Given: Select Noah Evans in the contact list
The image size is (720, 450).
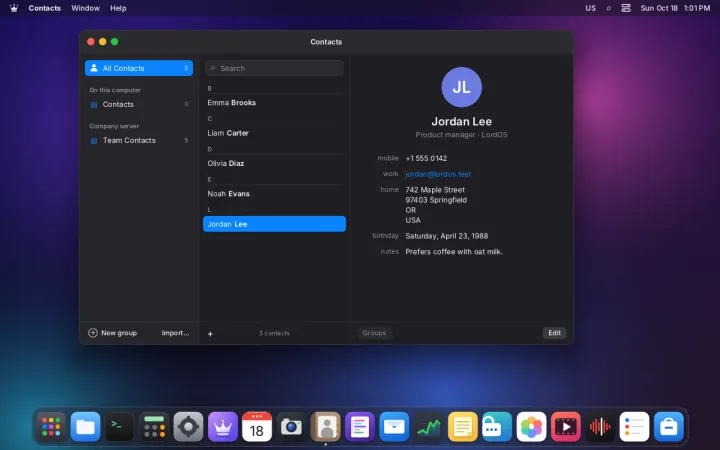Looking at the screenshot, I should coord(274,193).
